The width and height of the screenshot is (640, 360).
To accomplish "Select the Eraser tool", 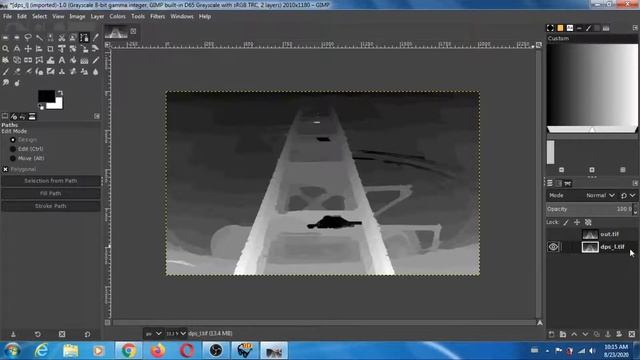I will pos(17,72).
